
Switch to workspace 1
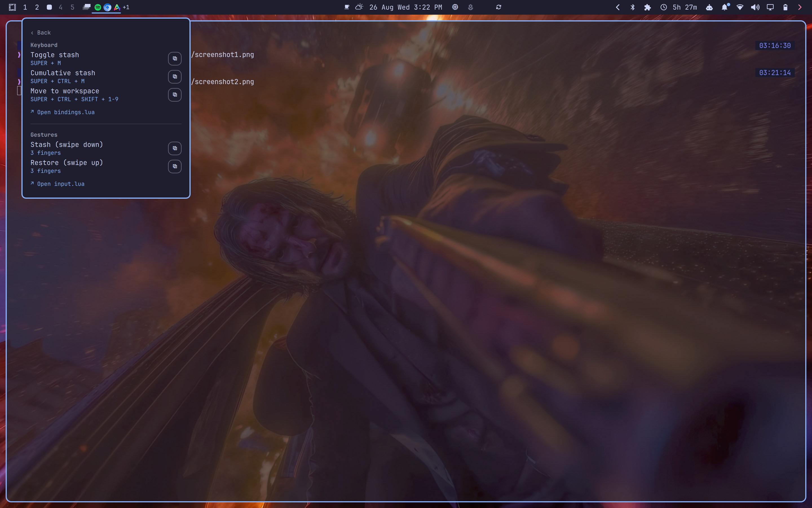(x=25, y=7)
